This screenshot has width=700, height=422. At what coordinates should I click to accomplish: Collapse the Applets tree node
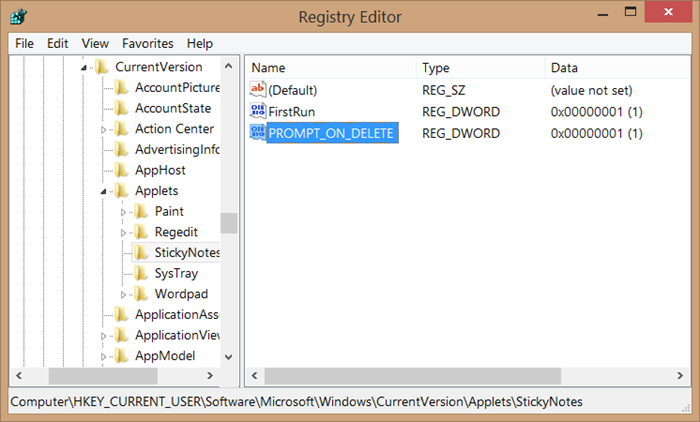104,191
